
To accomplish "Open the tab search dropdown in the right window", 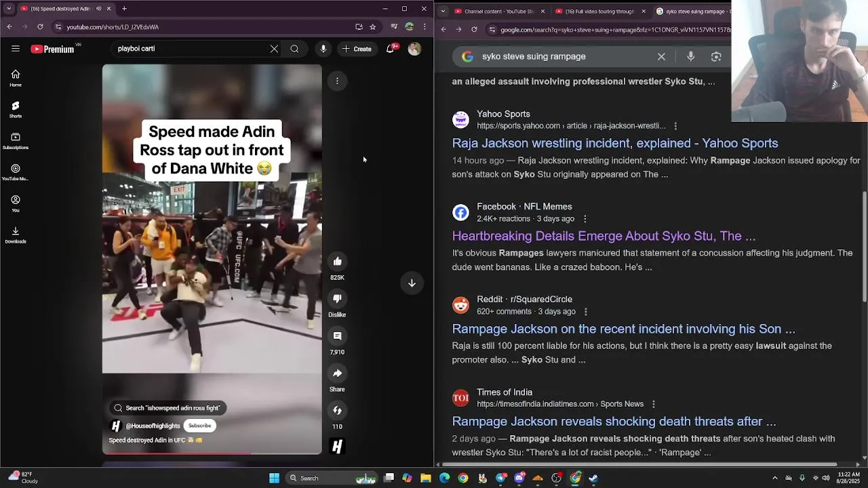I will [442, 11].
